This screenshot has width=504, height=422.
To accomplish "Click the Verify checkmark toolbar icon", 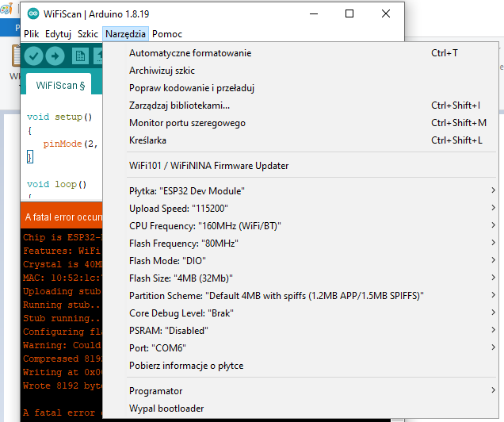I will 33,56.
